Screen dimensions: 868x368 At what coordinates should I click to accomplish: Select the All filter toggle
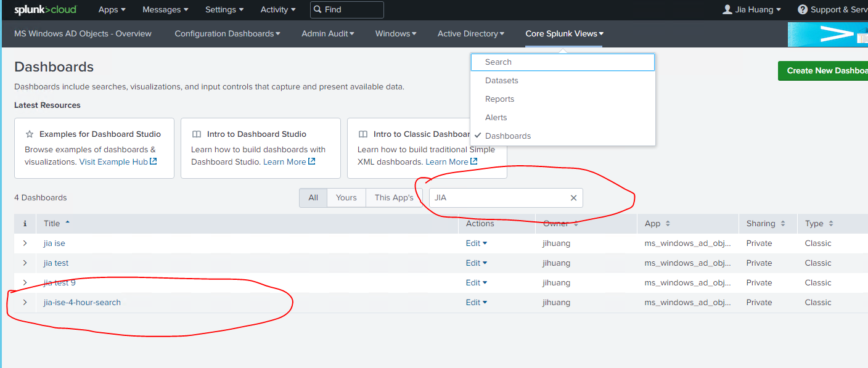[313, 198]
